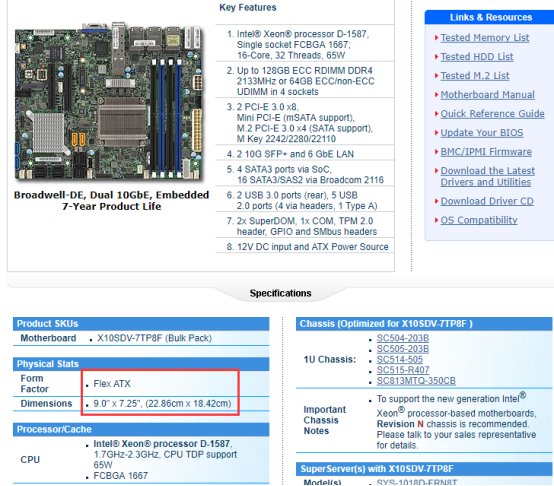
Task: Open the SC505-203B chassis link
Action: point(402,349)
